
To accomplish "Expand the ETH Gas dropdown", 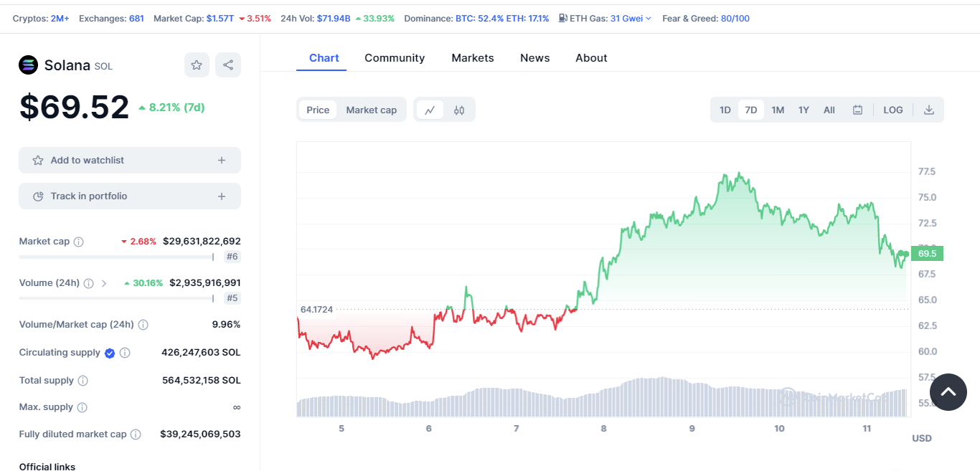I will point(649,19).
